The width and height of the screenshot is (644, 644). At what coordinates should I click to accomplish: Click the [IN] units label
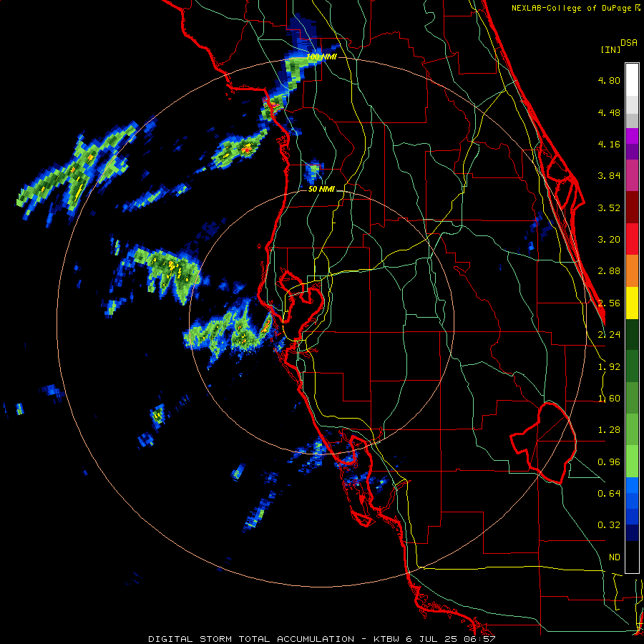tap(610, 49)
